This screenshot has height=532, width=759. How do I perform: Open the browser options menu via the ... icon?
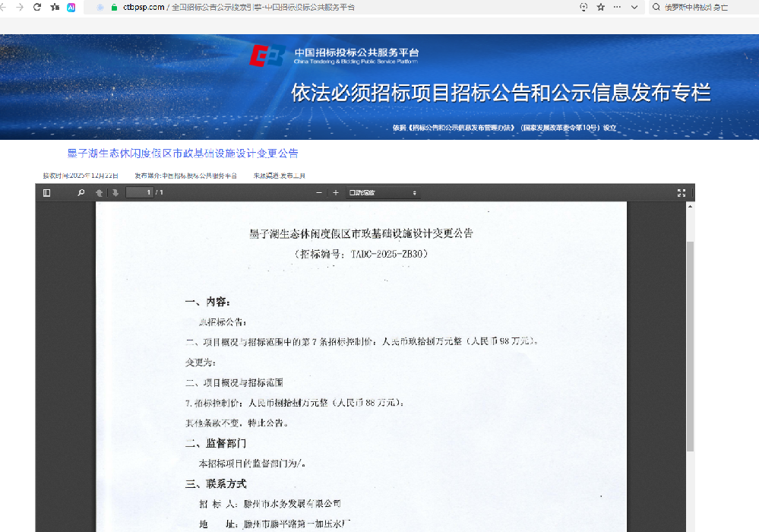(618, 8)
